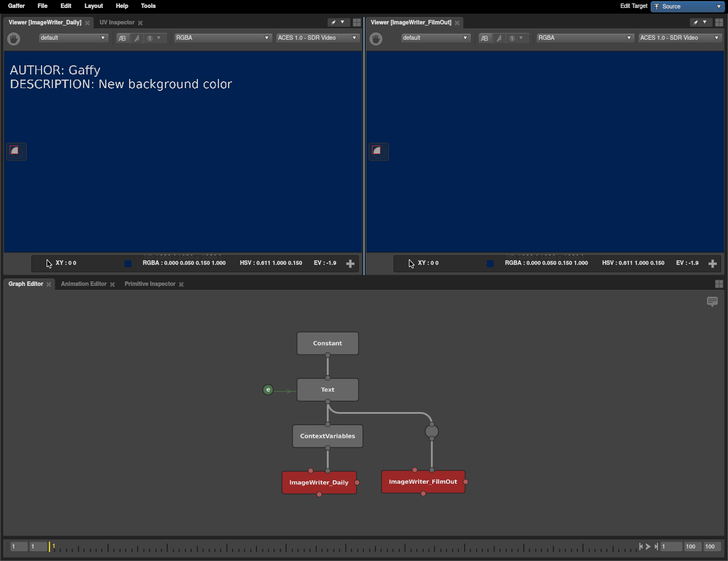The height and width of the screenshot is (561, 728).
Task: Open the RGBA channel dropdown in the left viewer
Action: click(x=222, y=38)
